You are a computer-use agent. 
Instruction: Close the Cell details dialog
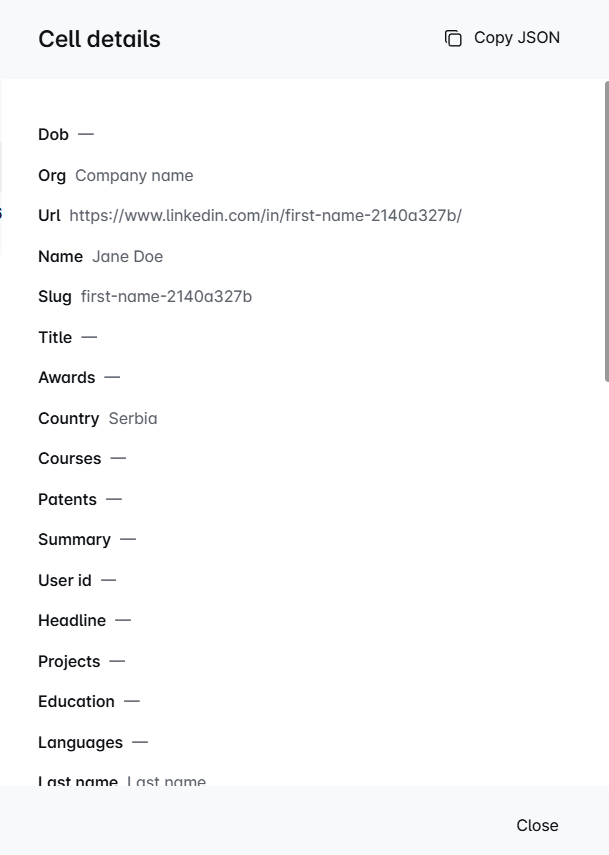coord(537,825)
